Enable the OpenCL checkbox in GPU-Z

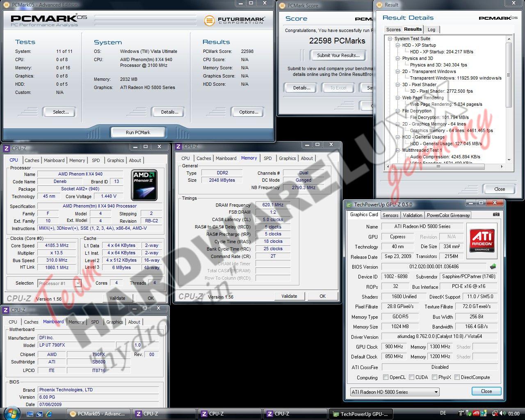386,377
